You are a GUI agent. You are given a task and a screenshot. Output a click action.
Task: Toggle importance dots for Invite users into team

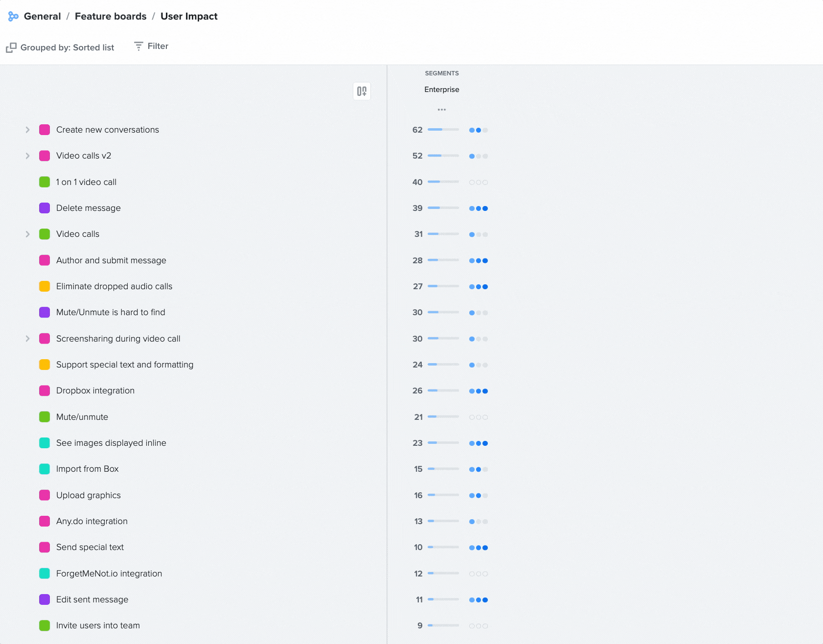479,626
